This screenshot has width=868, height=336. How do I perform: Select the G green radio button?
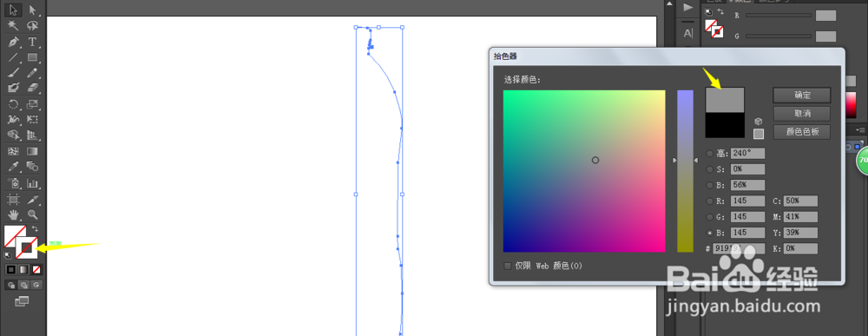[710, 217]
